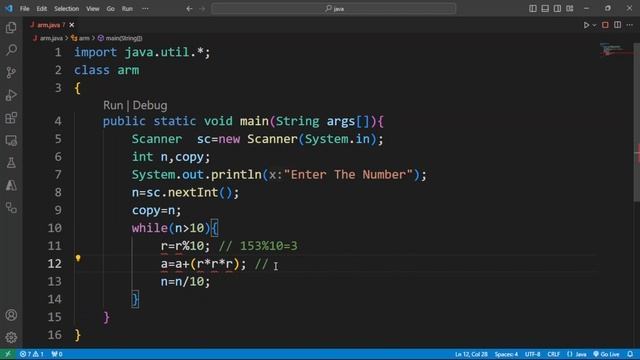640x360 pixels.
Task: Toggle the primary side bar
Action: click(533, 9)
